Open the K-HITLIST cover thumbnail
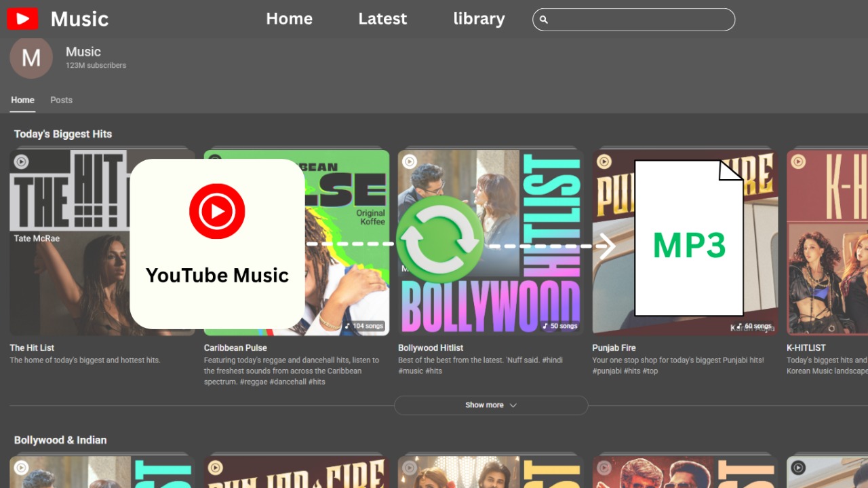This screenshot has height=488, width=868. tap(827, 242)
